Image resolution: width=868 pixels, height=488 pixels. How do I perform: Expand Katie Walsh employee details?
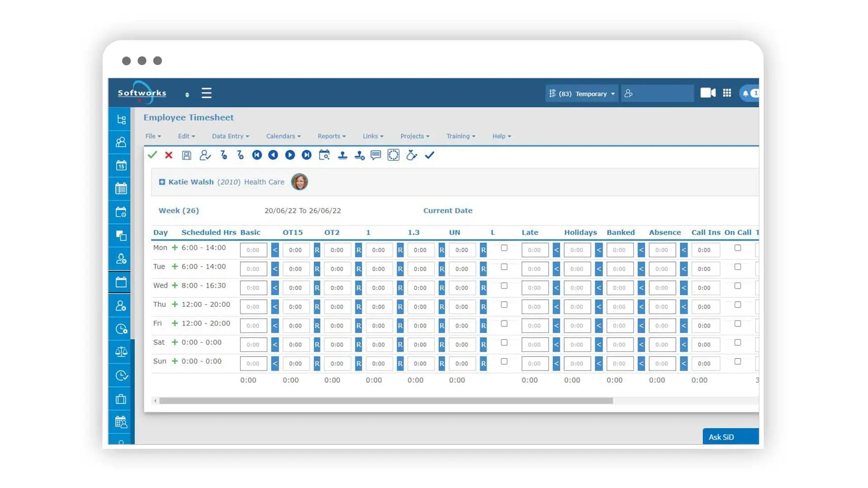coord(162,182)
